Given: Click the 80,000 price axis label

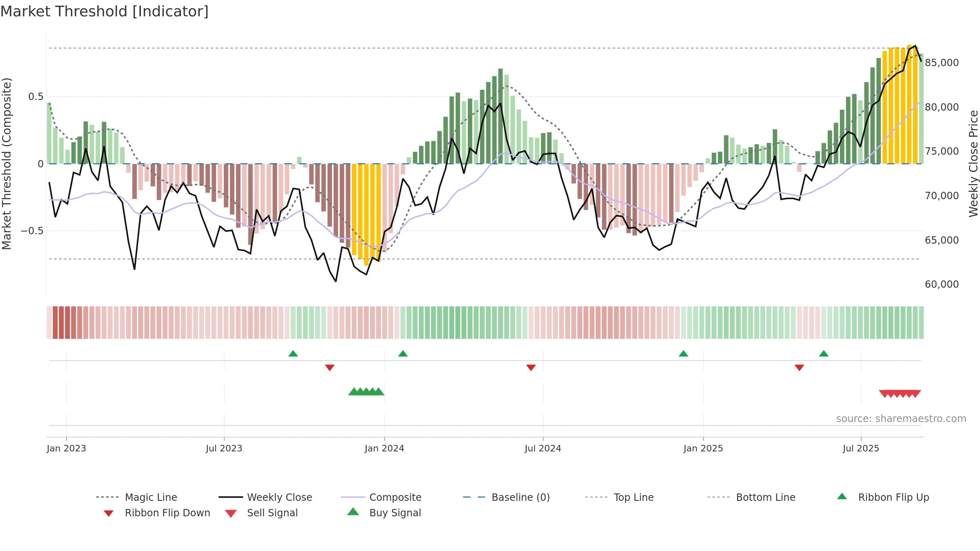Looking at the screenshot, I should coord(942,107).
